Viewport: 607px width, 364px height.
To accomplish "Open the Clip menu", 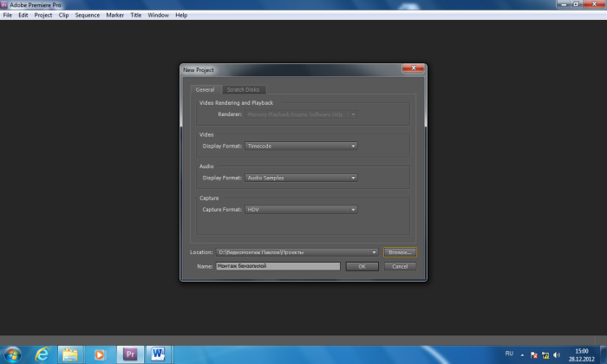I will tap(63, 15).
